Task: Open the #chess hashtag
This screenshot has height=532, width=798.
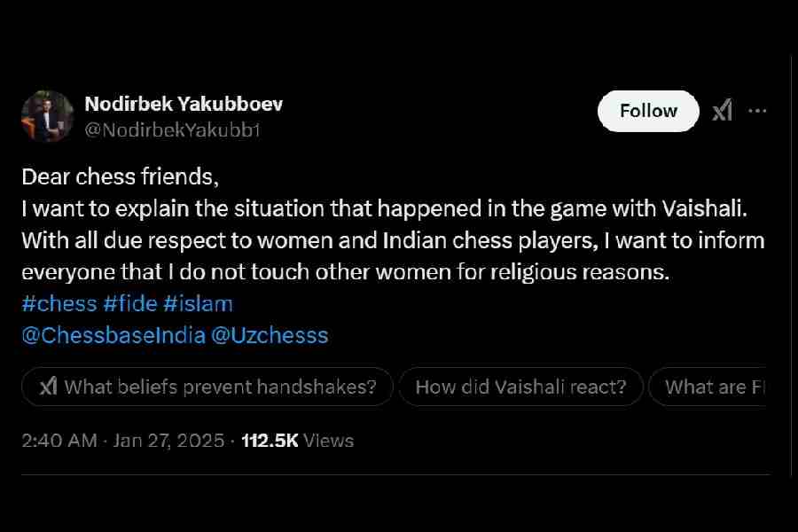Action: [x=59, y=304]
